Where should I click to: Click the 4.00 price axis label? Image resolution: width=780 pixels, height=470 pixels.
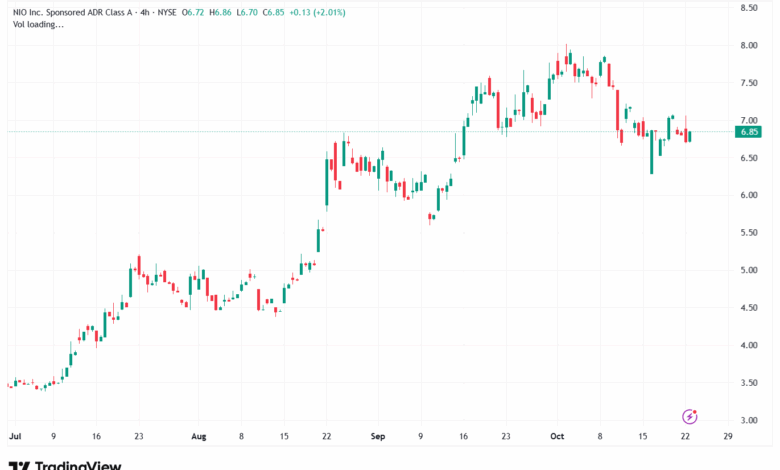[749, 345]
